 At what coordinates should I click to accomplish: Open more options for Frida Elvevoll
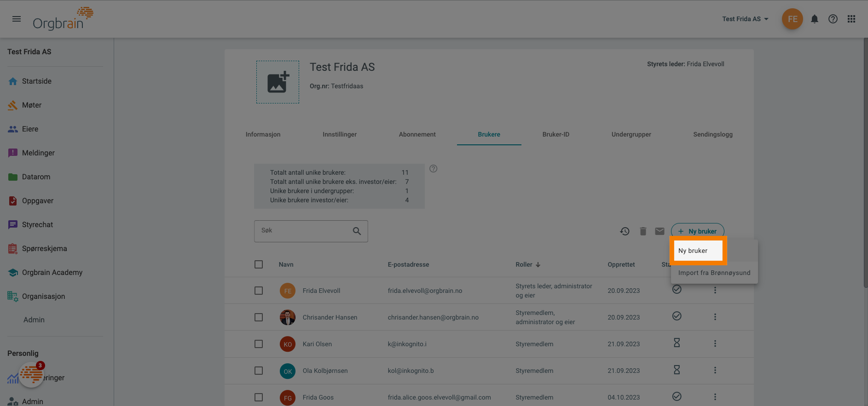715,290
